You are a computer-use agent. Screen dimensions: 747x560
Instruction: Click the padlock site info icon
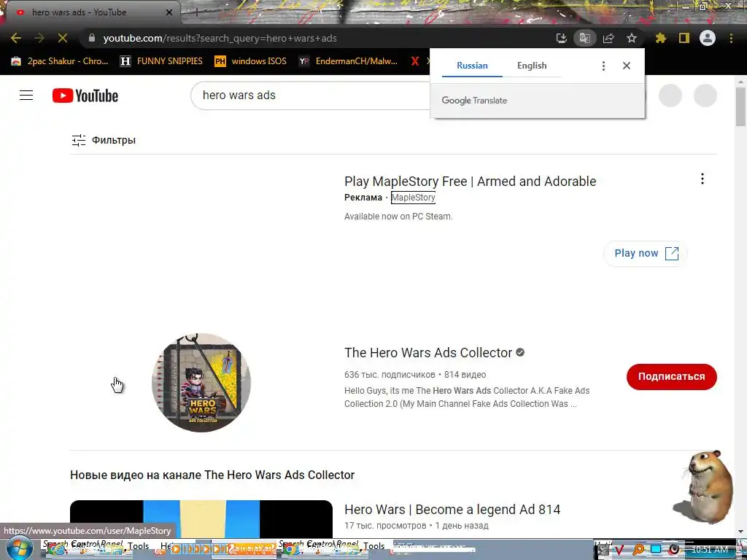(92, 38)
